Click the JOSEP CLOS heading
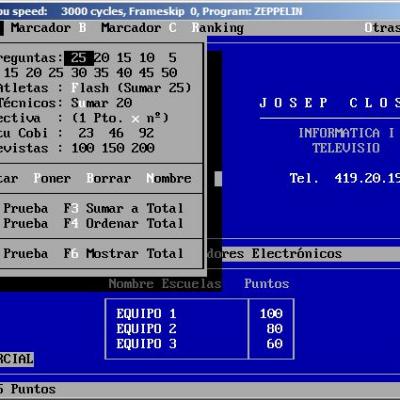 coord(329,103)
